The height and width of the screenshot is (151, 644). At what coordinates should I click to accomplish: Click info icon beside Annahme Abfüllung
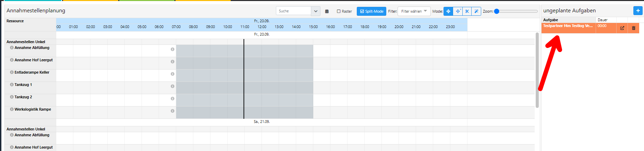(x=12, y=48)
